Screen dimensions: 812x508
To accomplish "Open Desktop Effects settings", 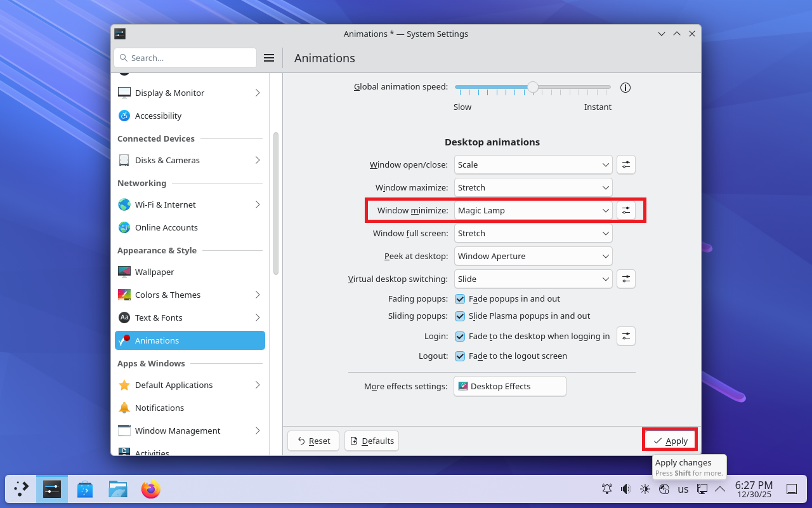I will (509, 386).
